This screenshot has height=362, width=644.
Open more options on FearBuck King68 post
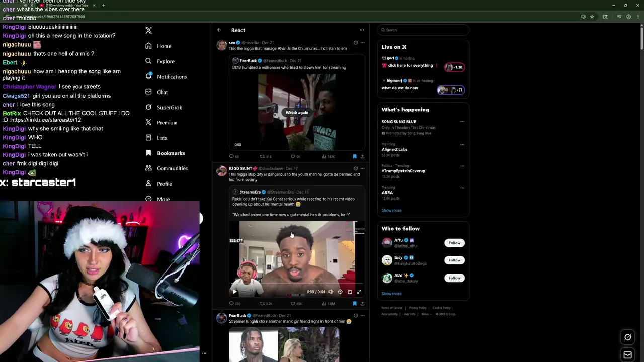pyautogui.click(x=362, y=316)
